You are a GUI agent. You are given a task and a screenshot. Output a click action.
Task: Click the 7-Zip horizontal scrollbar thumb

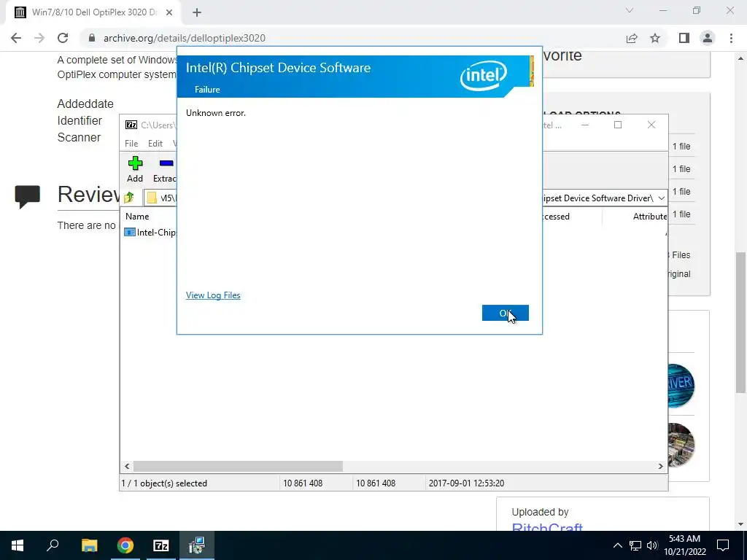238,466
